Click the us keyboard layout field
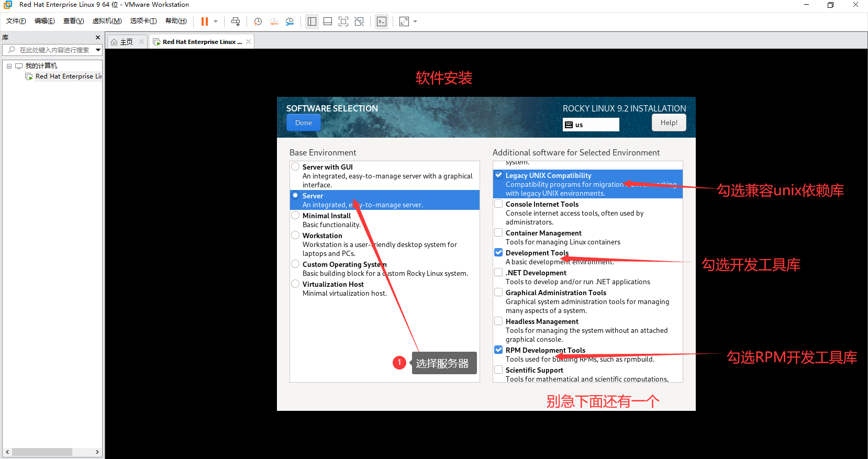The image size is (868, 459). tap(591, 125)
